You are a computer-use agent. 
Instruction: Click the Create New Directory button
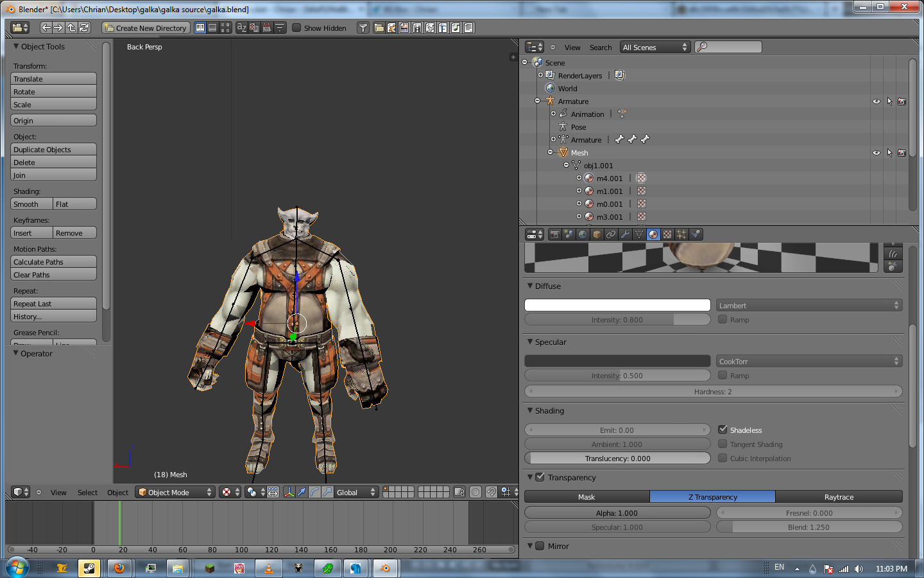pos(146,28)
